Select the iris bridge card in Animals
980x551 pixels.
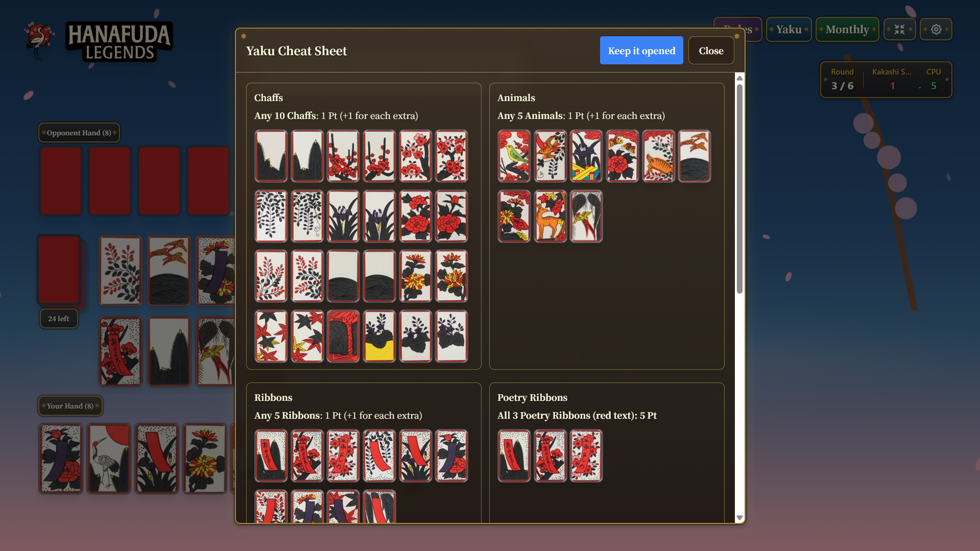[586, 156]
